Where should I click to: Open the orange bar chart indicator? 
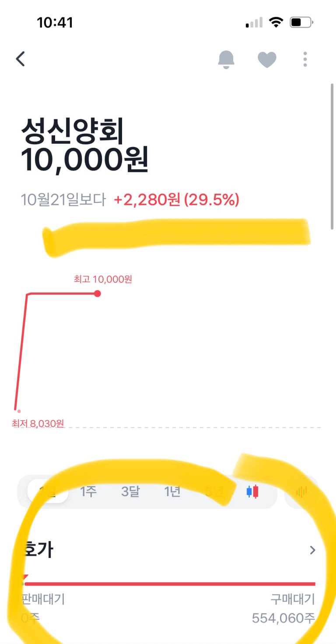302,492
